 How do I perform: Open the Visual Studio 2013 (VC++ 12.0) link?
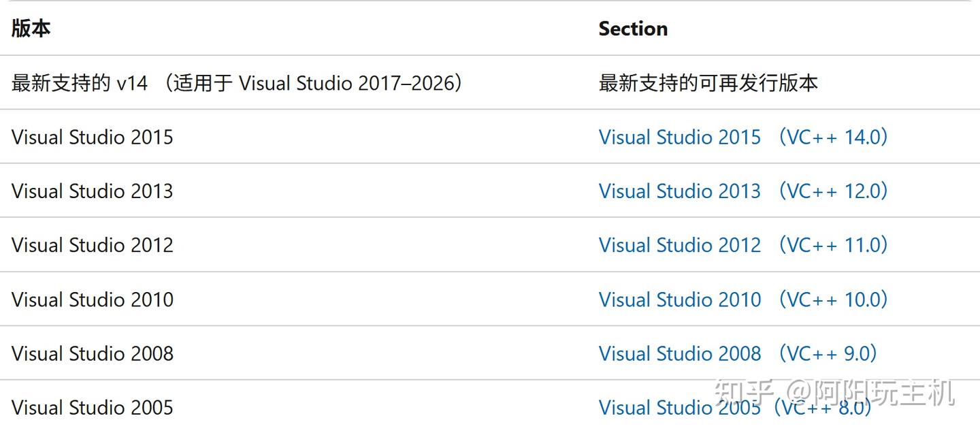point(744,191)
